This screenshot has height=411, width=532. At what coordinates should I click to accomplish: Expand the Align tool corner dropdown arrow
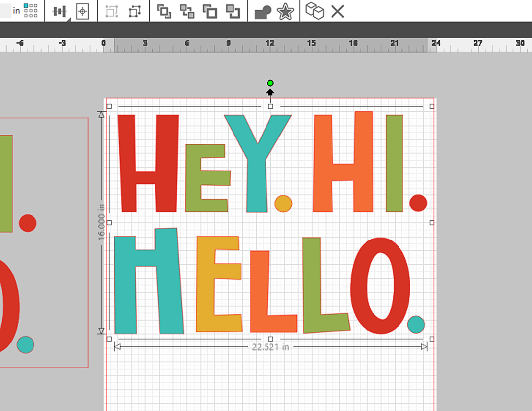point(69,20)
